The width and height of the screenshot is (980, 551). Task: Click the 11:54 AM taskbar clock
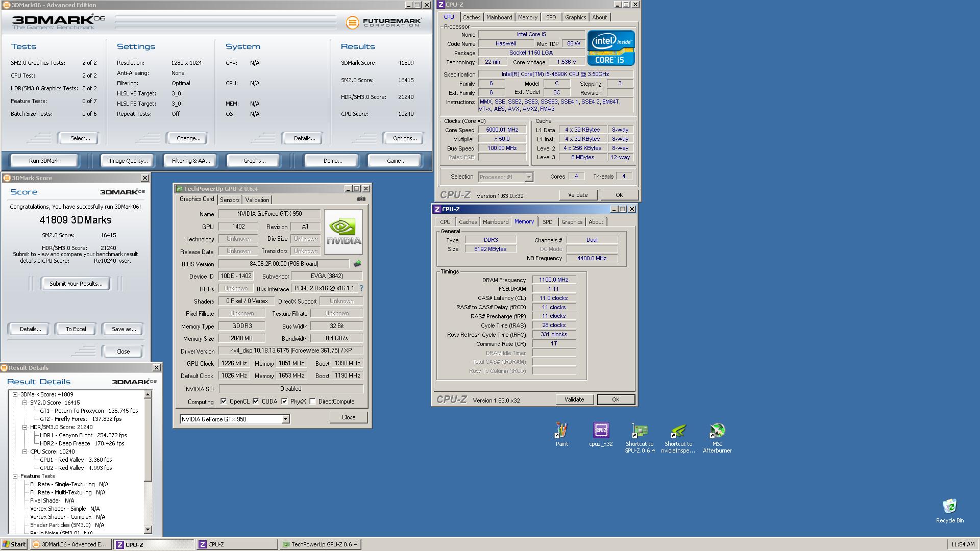tap(963, 544)
